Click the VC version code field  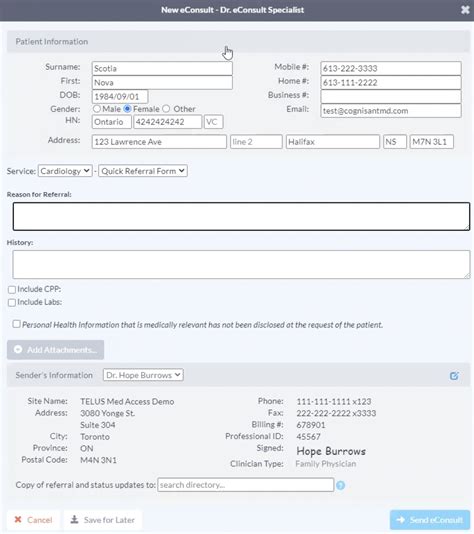point(214,122)
